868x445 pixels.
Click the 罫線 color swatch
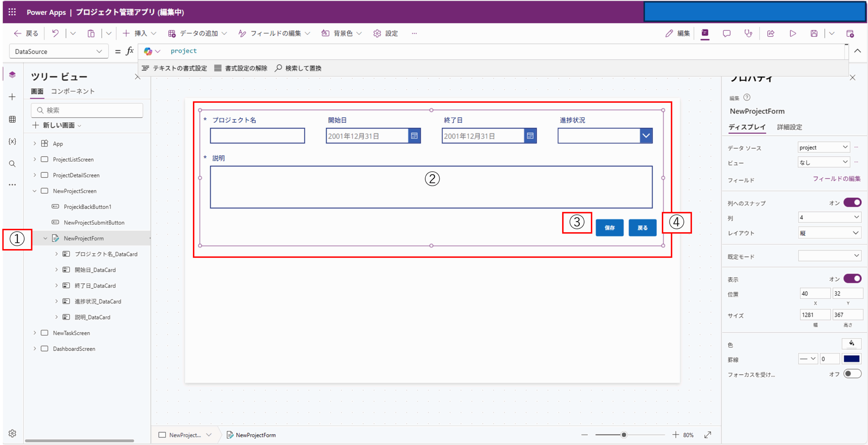pos(852,359)
